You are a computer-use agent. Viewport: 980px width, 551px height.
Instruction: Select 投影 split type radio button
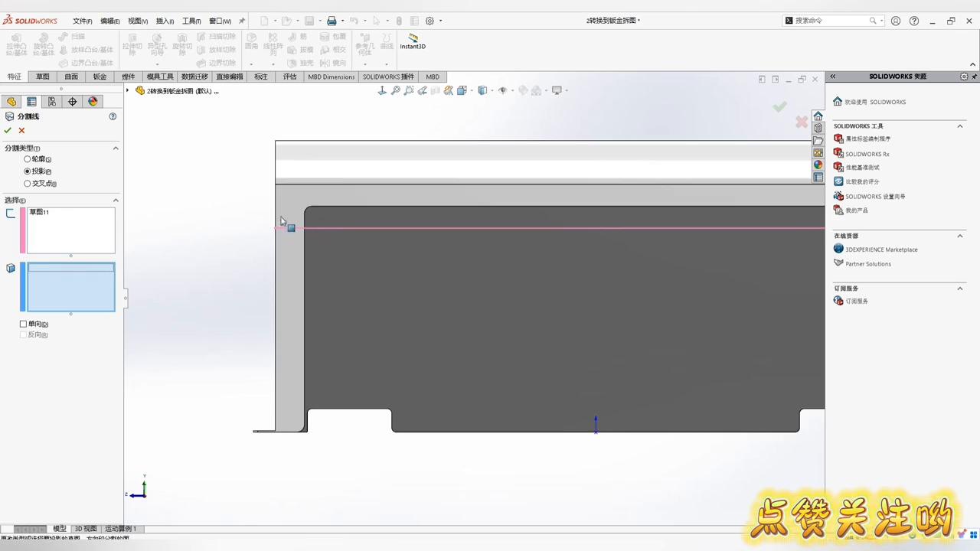tap(28, 171)
